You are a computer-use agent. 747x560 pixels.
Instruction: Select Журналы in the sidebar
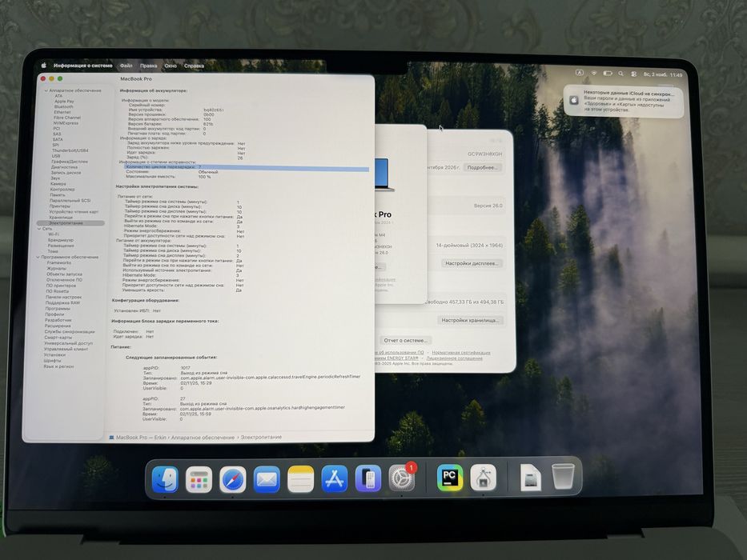56,269
